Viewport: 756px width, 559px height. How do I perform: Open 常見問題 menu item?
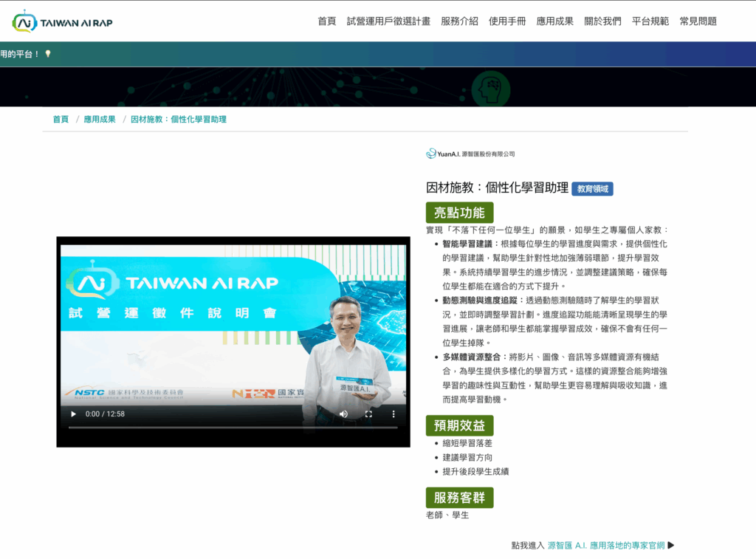[x=698, y=21]
